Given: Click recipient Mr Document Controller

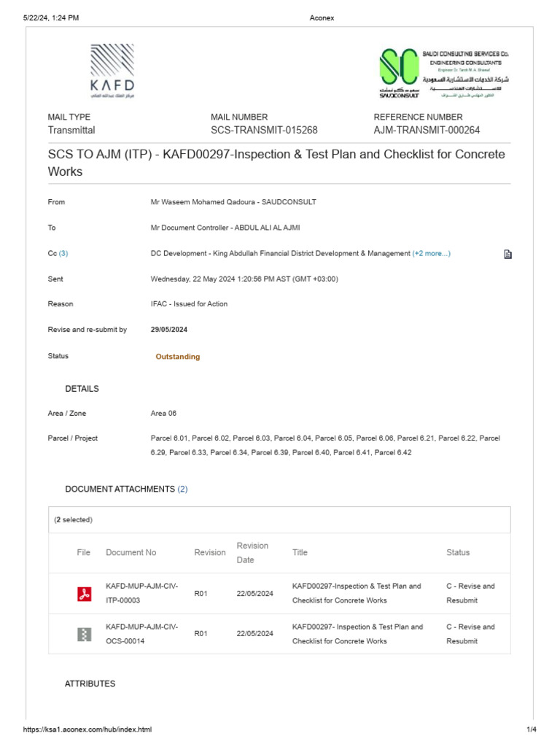Looking at the screenshot, I should (225, 228).
